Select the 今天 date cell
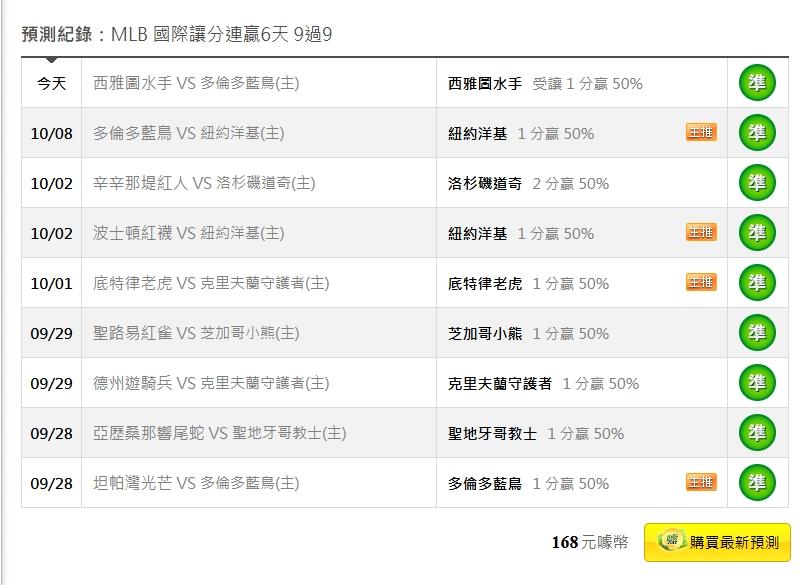 coord(51,84)
